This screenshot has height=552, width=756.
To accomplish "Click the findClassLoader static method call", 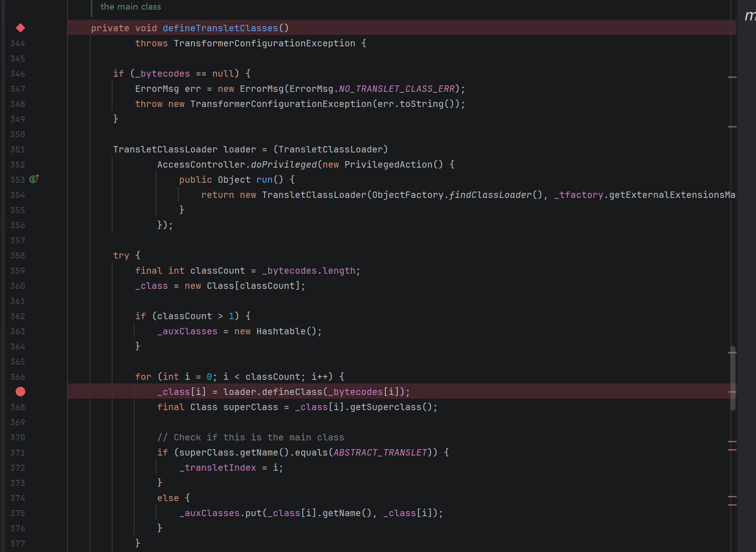I will pos(490,195).
